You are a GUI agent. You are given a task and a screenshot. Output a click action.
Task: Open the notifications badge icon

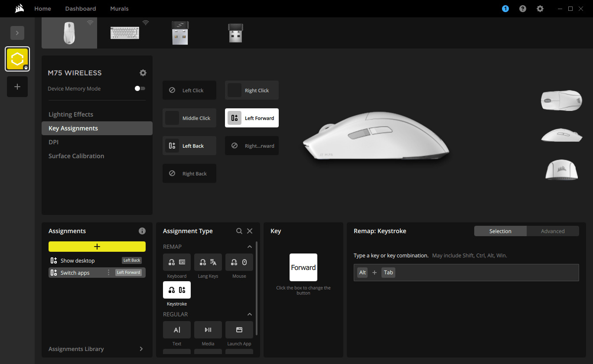pyautogui.click(x=505, y=9)
